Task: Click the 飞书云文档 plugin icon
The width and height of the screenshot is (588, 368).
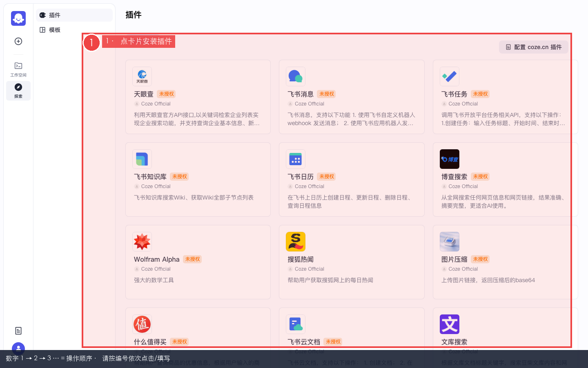Action: coord(296,324)
